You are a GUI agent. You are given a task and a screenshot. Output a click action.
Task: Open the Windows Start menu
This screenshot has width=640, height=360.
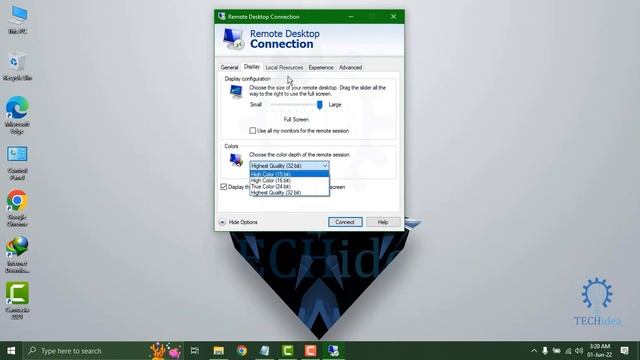point(11,351)
